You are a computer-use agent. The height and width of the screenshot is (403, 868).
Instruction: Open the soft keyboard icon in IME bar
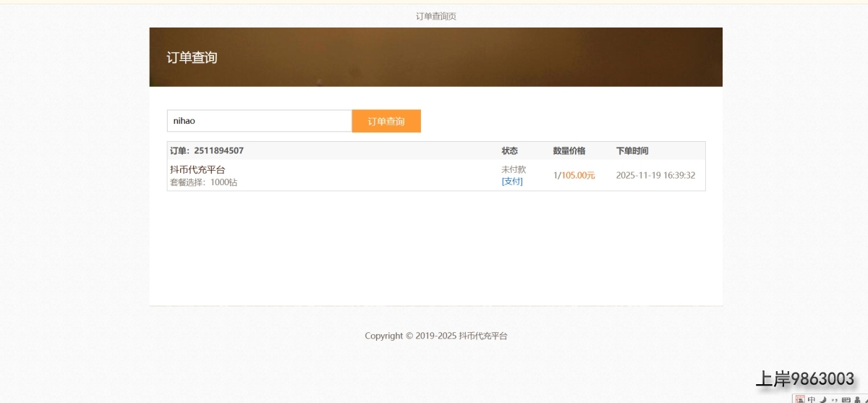(846, 399)
